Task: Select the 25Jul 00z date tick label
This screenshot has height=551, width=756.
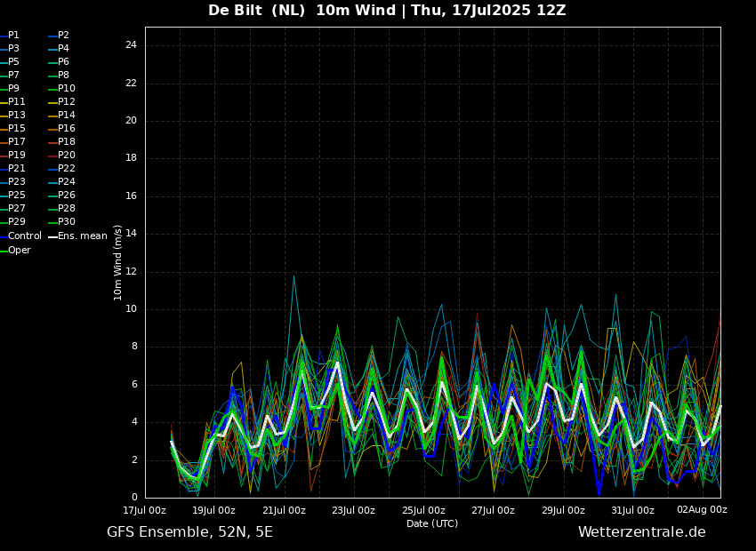Action: tap(423, 510)
